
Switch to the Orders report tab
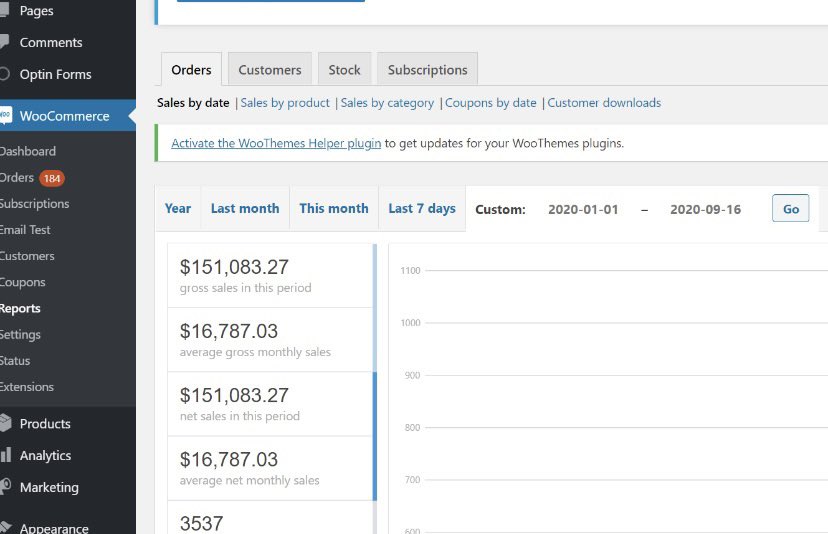click(x=191, y=69)
